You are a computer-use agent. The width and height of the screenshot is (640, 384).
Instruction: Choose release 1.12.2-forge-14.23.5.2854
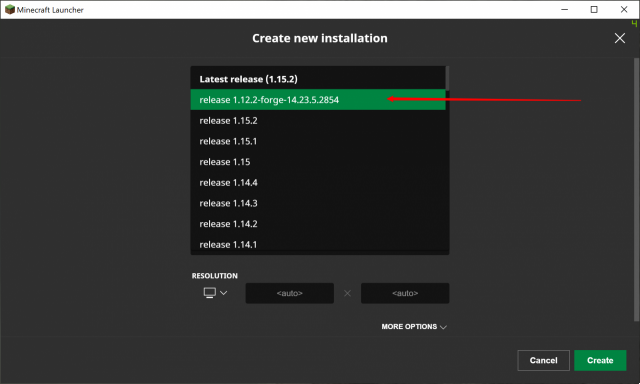pyautogui.click(x=318, y=100)
